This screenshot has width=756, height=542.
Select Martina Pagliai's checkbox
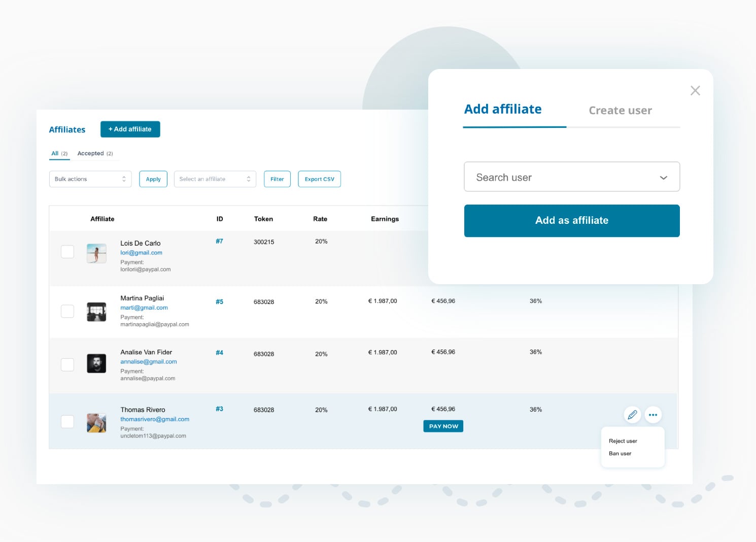tap(67, 311)
